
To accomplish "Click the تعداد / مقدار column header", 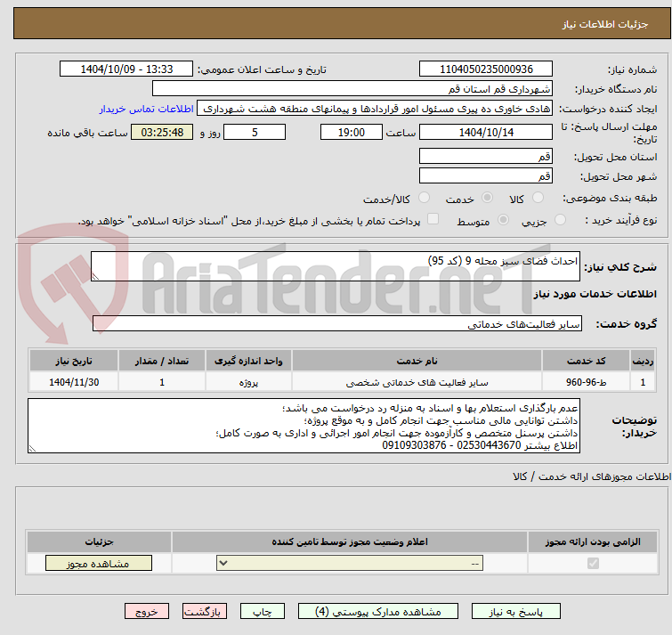I will pos(162,361).
